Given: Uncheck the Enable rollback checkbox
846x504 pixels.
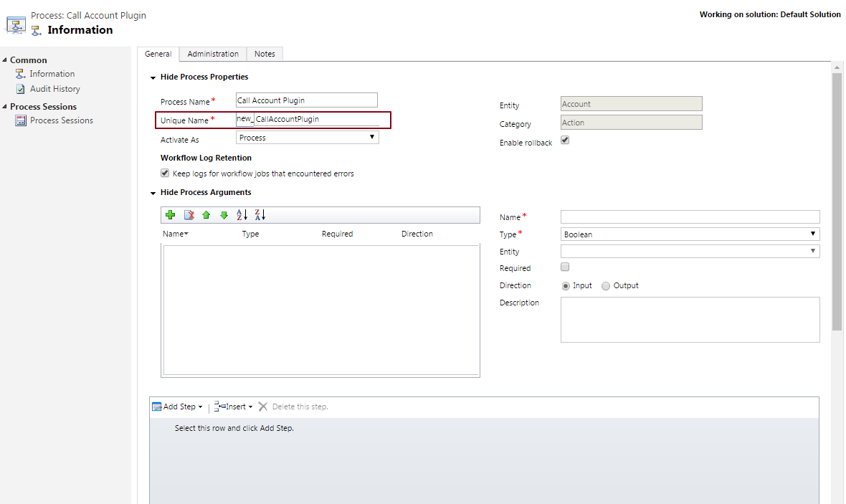Looking at the screenshot, I should (565, 140).
